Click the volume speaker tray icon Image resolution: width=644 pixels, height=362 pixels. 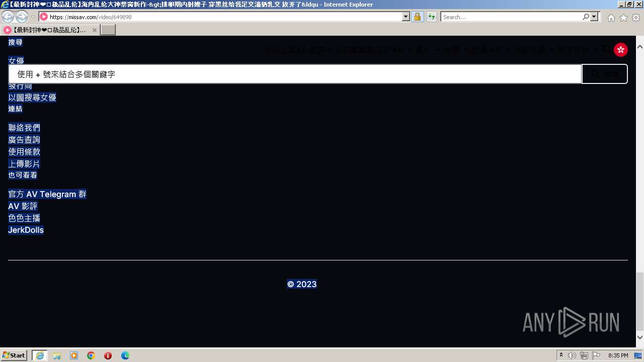572,355
